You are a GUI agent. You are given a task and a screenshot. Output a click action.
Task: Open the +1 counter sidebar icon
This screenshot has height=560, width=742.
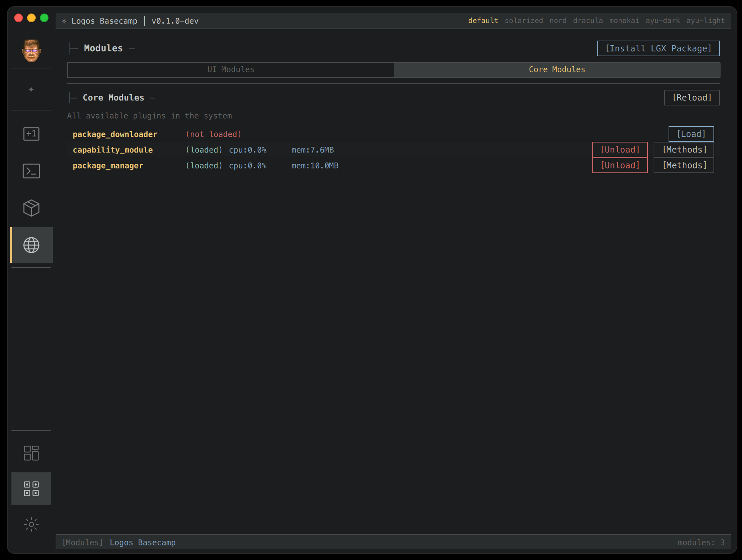tap(31, 134)
